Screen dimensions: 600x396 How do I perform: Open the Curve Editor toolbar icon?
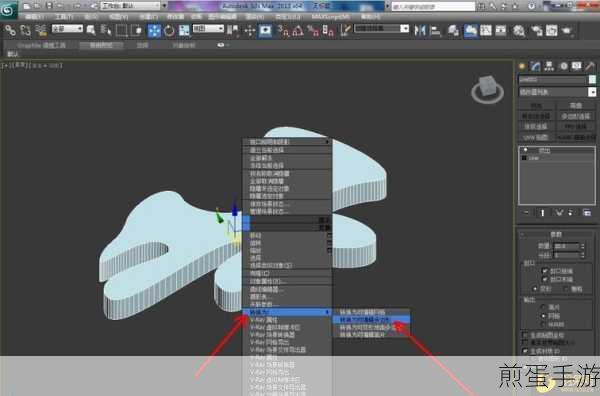tap(486, 30)
